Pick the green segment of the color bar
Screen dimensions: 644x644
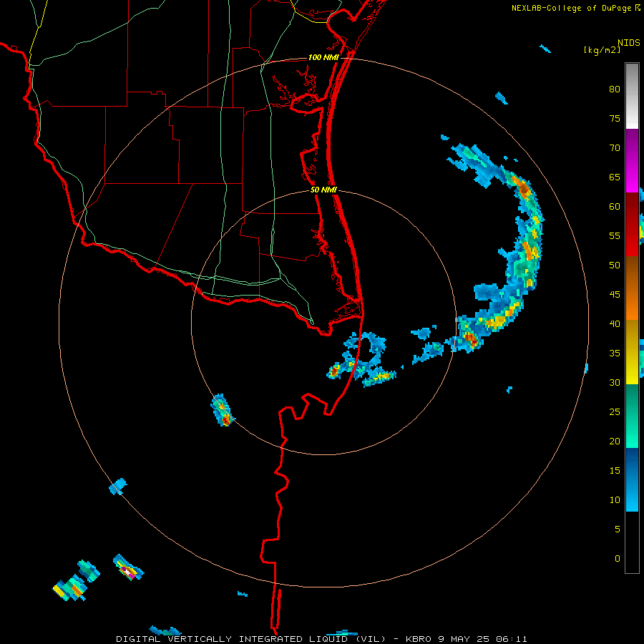pyautogui.click(x=632, y=416)
